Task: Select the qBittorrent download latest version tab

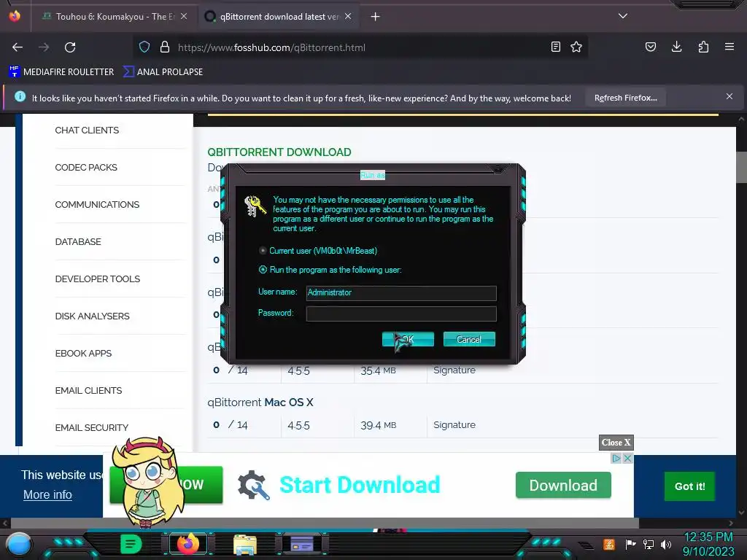Action: (x=279, y=17)
